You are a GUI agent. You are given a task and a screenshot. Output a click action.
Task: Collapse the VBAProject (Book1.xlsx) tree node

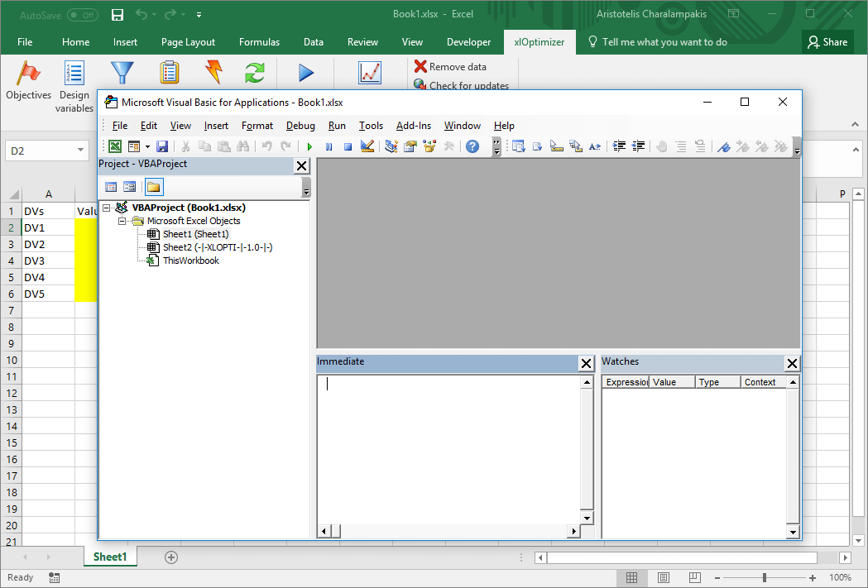(108, 208)
